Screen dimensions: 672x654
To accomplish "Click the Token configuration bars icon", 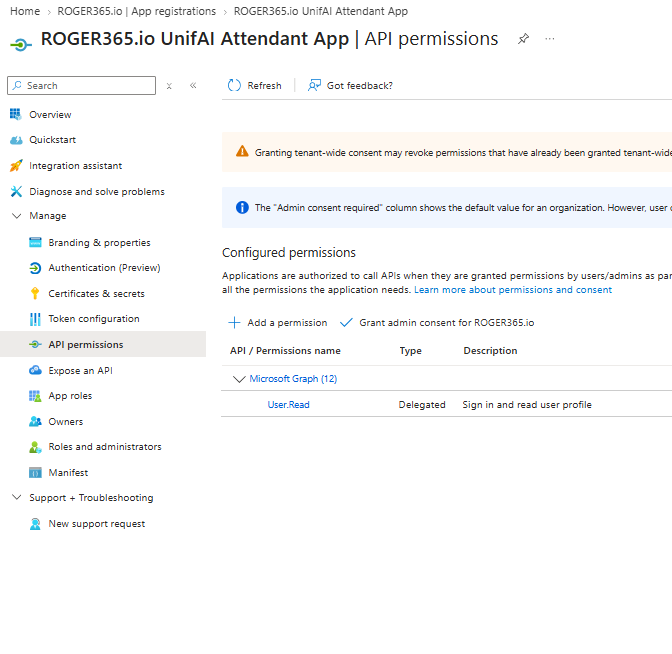I will [35, 319].
